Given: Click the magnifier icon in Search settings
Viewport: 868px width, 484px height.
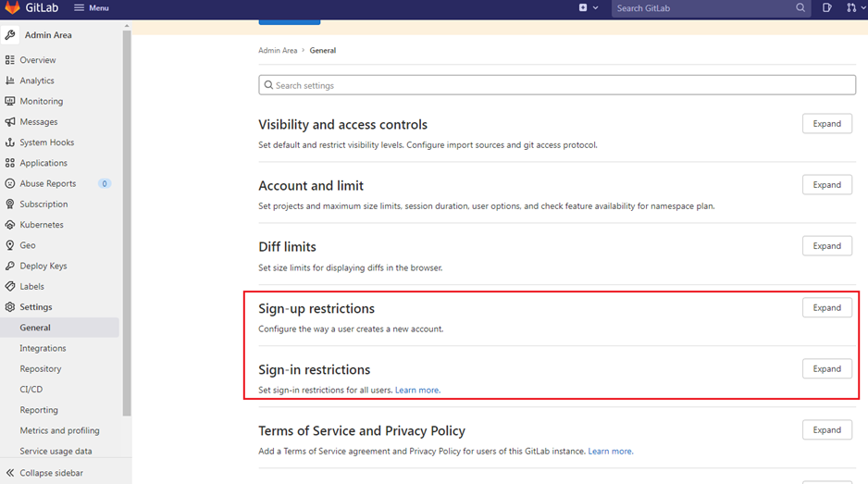Looking at the screenshot, I should (268, 85).
